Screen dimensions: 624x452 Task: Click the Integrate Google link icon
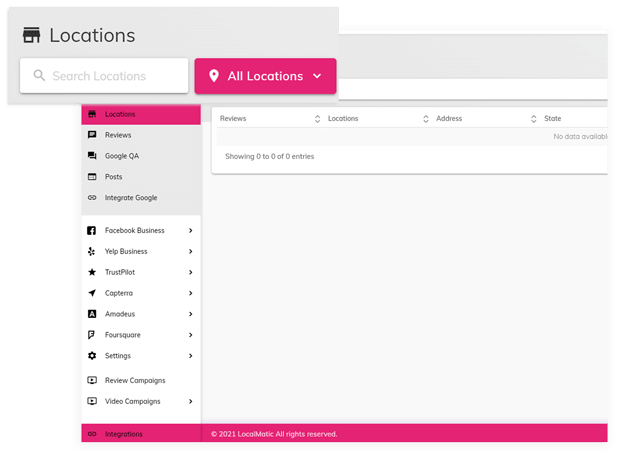click(x=92, y=197)
